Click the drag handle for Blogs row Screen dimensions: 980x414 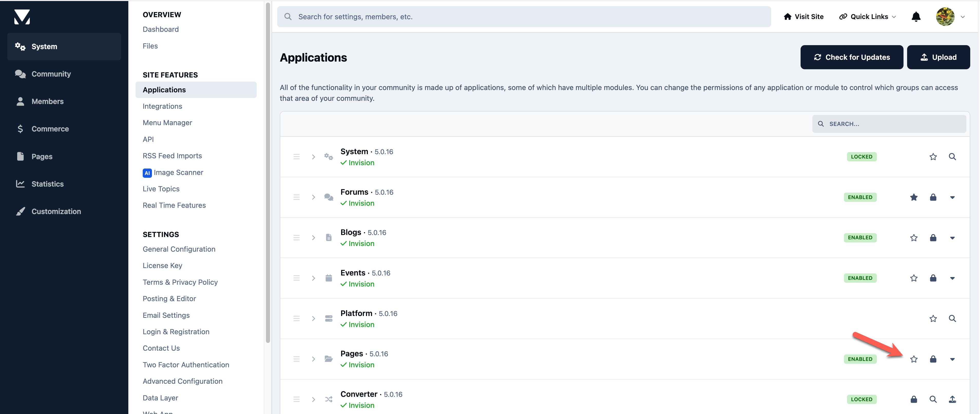(x=296, y=238)
